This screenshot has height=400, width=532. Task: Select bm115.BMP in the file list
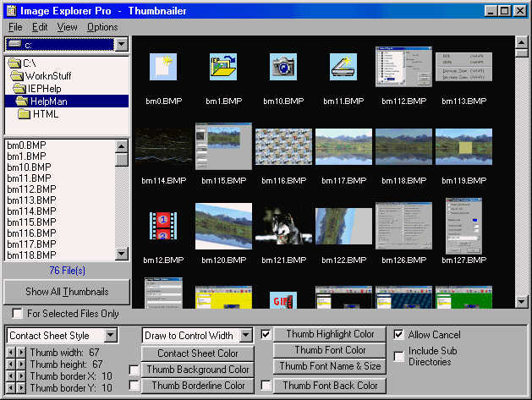point(31,222)
